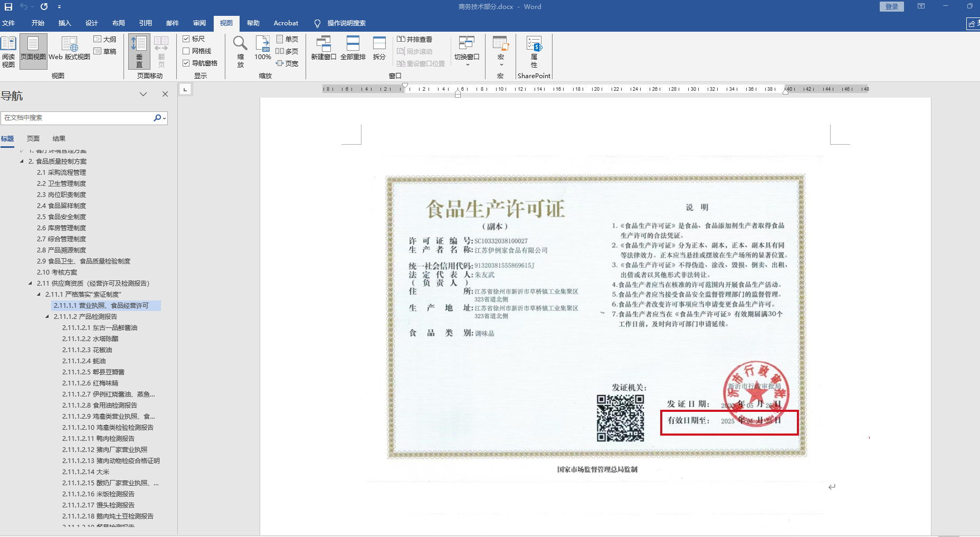Close the Navigation (导航) pane
Image resolution: width=980 pixels, height=537 pixels.
(165, 94)
